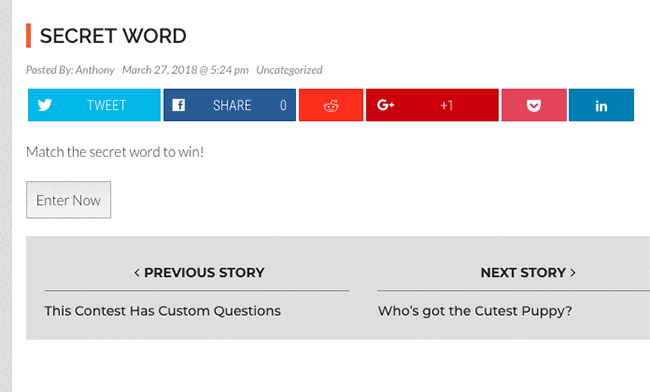
Task: Click the left chevron before PREVIOUS STORY
Action: coord(137,273)
